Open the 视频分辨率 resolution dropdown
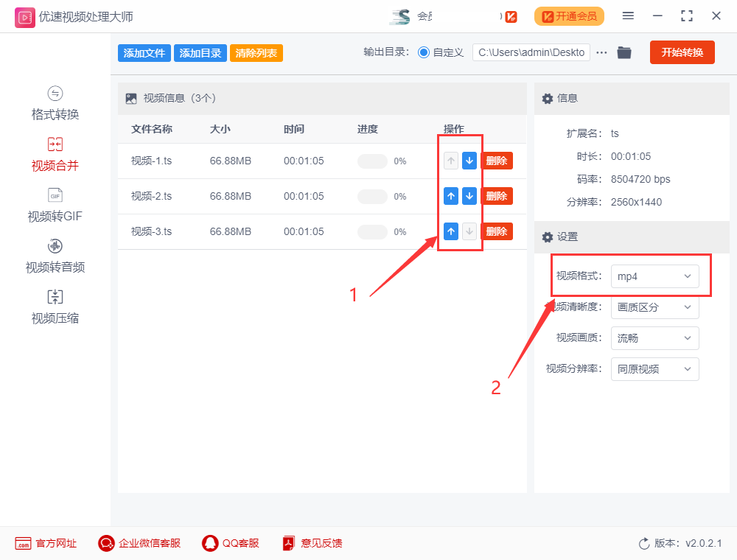Viewport: 737px width, 560px height. coord(654,369)
